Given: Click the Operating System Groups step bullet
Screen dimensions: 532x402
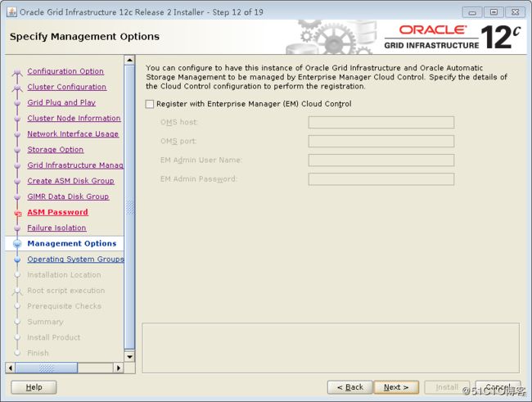Looking at the screenshot, I should [x=17, y=260].
